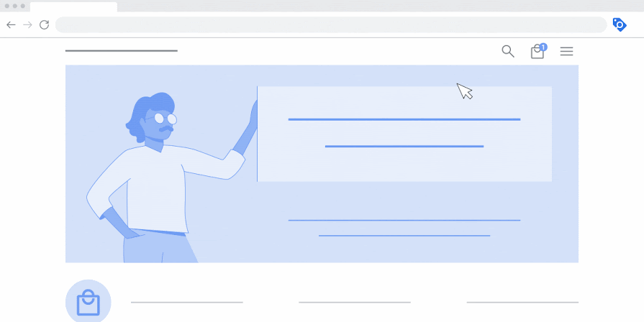644x322 pixels.
Task: Click the short blue line below the panel
Action: point(404,236)
